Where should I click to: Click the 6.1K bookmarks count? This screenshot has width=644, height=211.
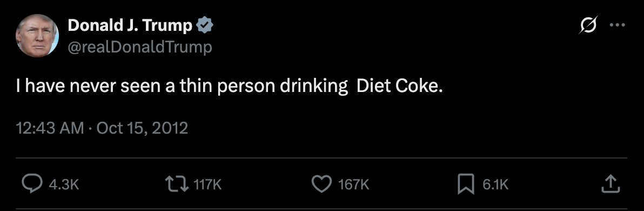pos(495,184)
